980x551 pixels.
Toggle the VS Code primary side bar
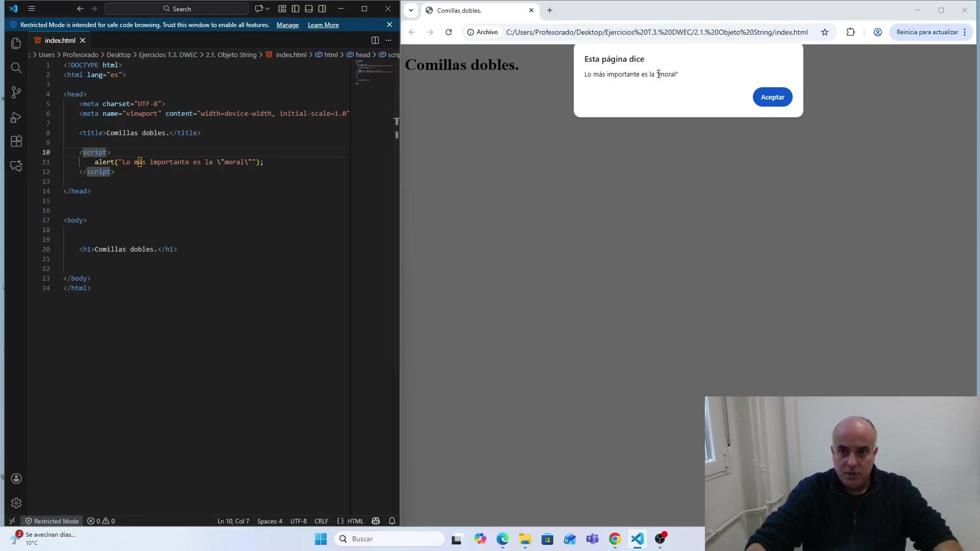pyautogui.click(x=296, y=9)
